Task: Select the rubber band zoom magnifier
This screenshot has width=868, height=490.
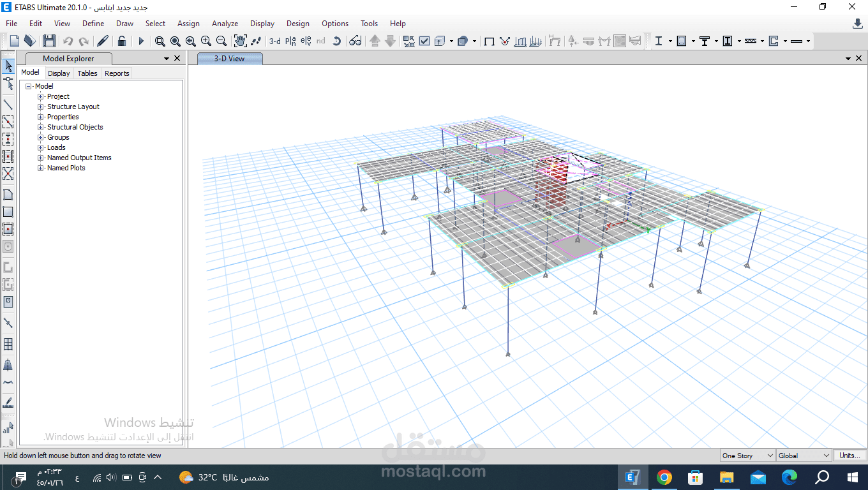Action: pos(160,41)
